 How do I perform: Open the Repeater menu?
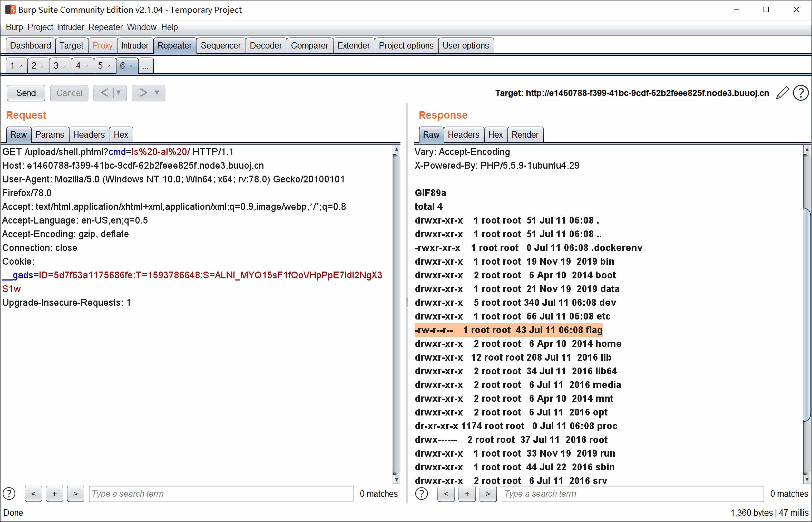[105, 27]
